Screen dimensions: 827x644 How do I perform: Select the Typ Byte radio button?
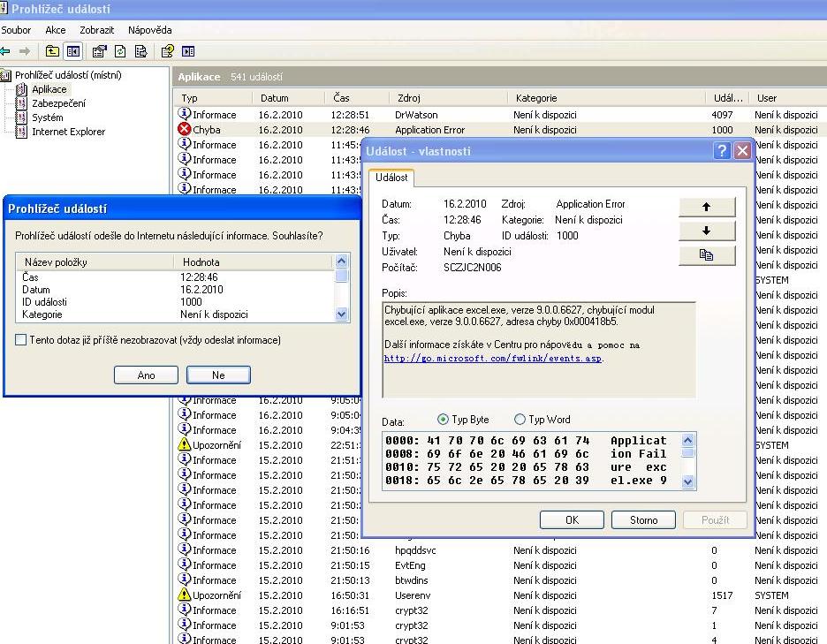(x=444, y=420)
